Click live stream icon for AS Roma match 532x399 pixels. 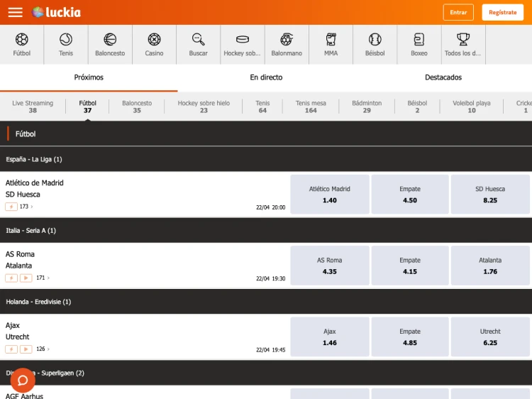click(x=26, y=278)
